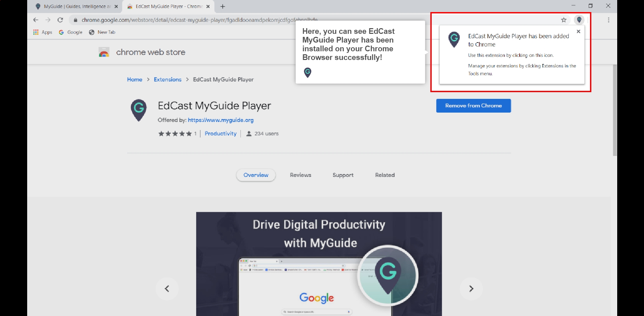644x316 pixels.
Task: Select the Related tab
Action: tap(385, 175)
